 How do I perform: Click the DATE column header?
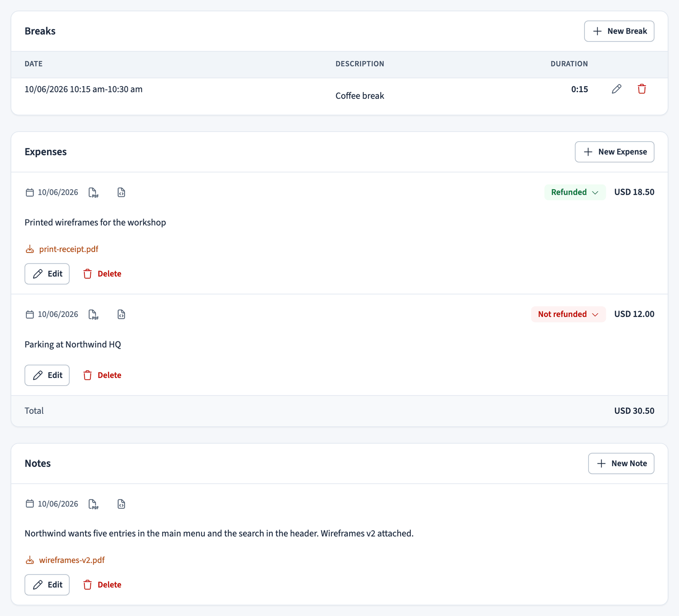(x=34, y=64)
